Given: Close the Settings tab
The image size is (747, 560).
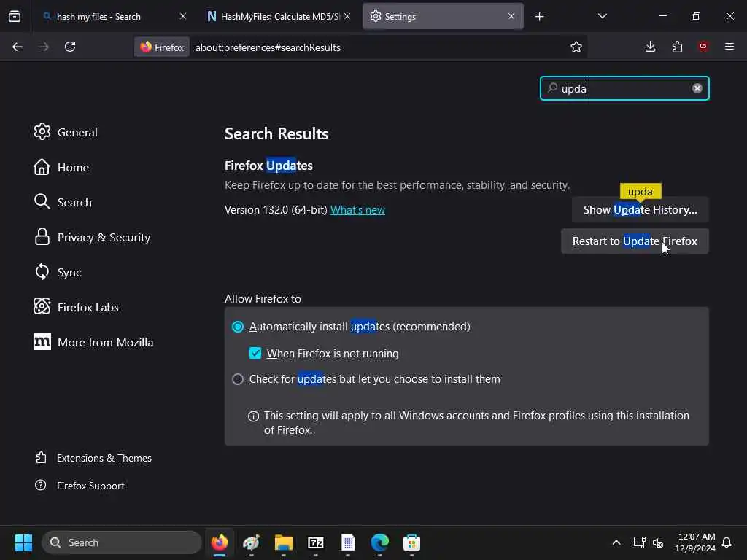Looking at the screenshot, I should click(511, 16).
